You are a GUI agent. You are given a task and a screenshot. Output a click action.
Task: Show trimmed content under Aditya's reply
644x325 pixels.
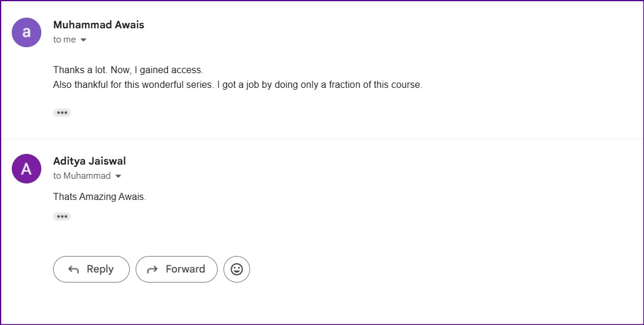(x=62, y=216)
